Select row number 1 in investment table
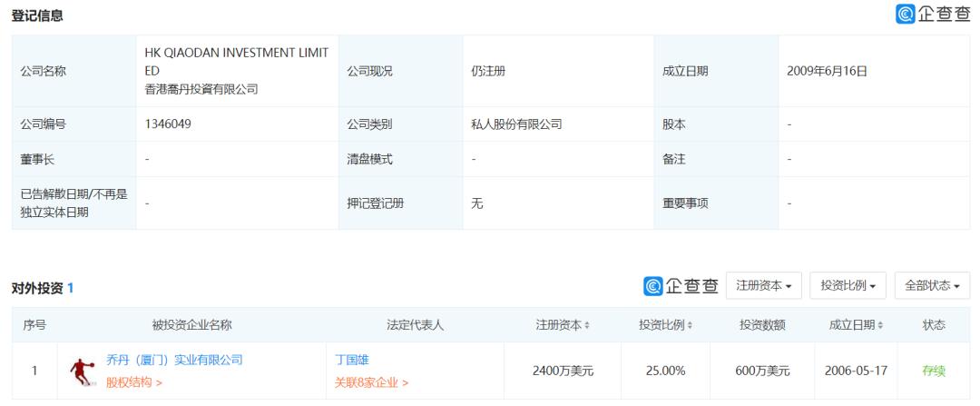The image size is (980, 406). pos(34,371)
